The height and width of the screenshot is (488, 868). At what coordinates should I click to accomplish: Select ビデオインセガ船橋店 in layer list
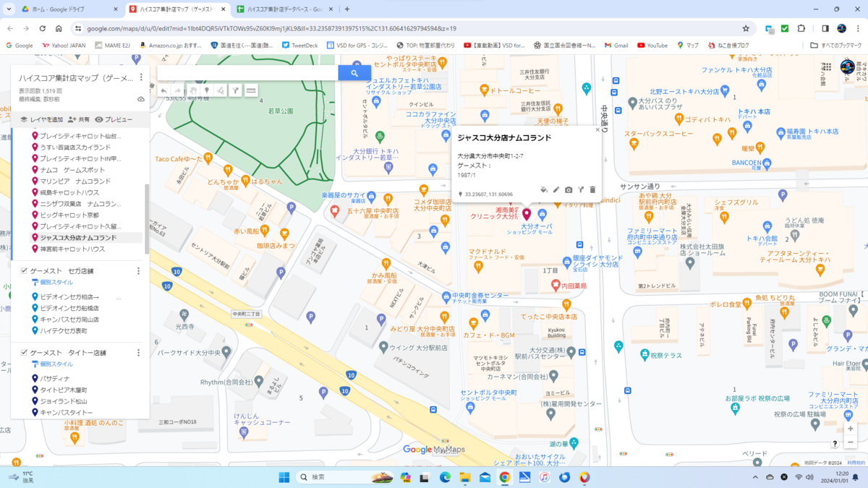(69, 308)
